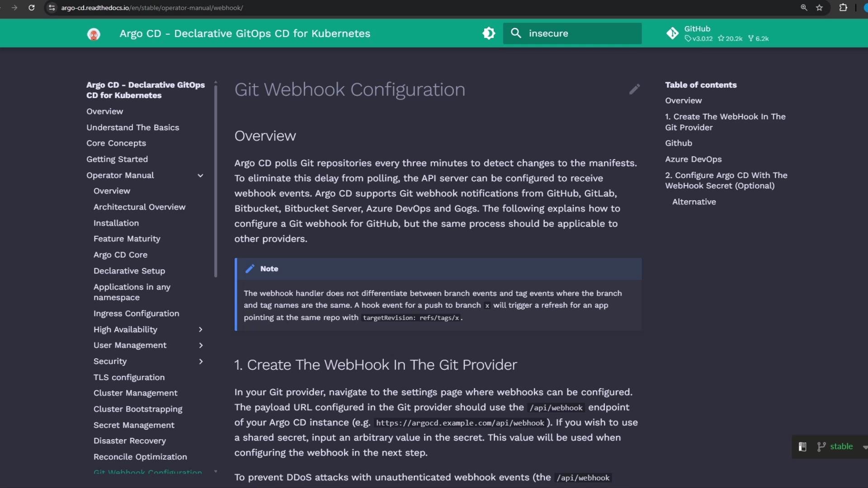Viewport: 868px width, 488px height.
Task: Click the Note admonition pencil icon
Action: [x=250, y=269]
